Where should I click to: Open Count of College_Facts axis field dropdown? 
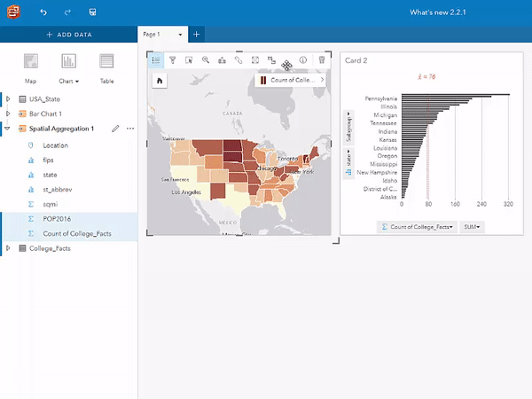click(x=417, y=227)
